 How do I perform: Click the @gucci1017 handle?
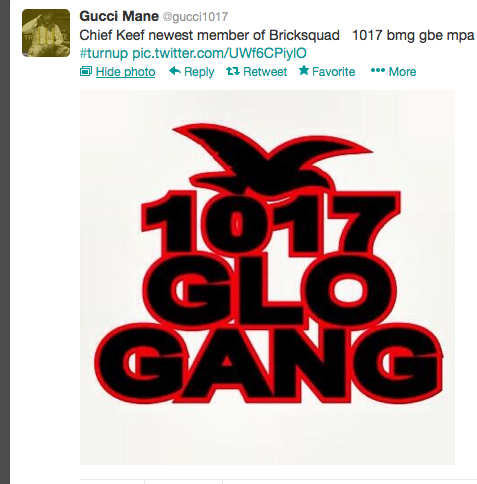coord(195,17)
